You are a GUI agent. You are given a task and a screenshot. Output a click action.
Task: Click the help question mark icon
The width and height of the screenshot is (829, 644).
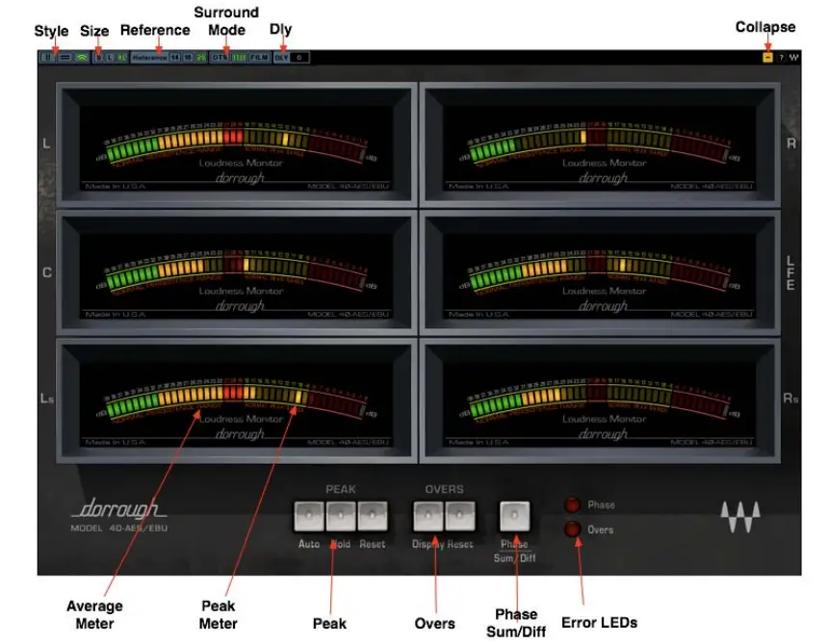[x=781, y=58]
